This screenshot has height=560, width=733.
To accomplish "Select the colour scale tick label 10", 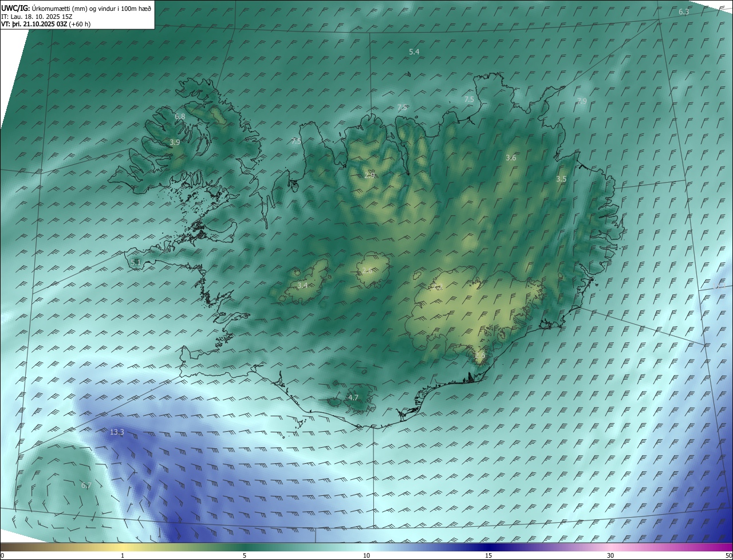I will pyautogui.click(x=366, y=555).
